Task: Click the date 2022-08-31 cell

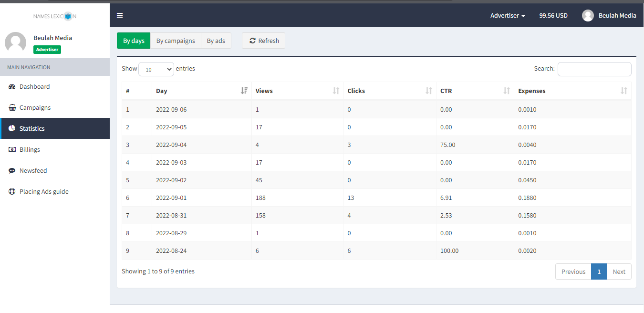Action: [171, 215]
